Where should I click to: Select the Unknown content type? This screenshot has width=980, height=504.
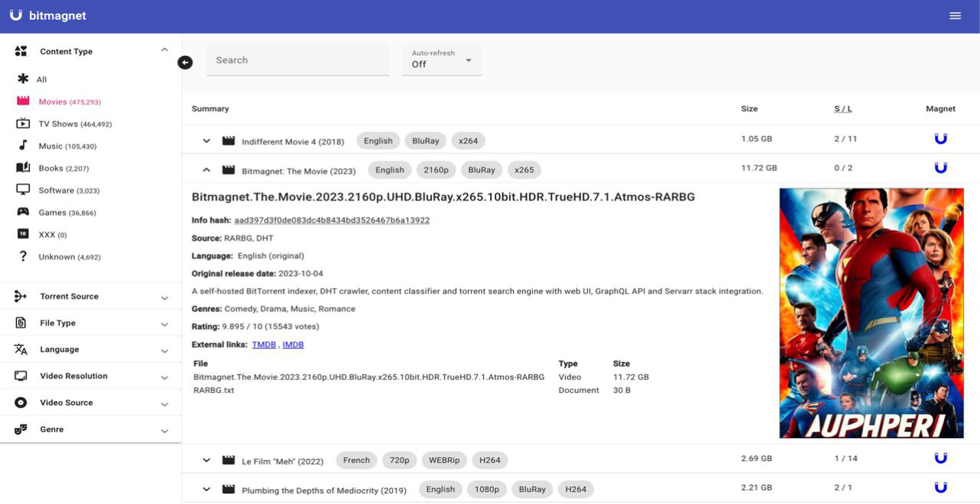(69, 257)
